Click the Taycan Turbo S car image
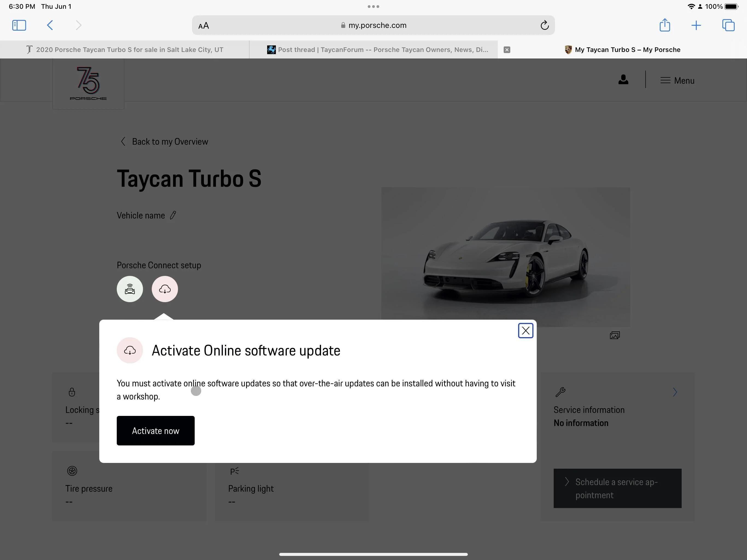 [x=506, y=257]
